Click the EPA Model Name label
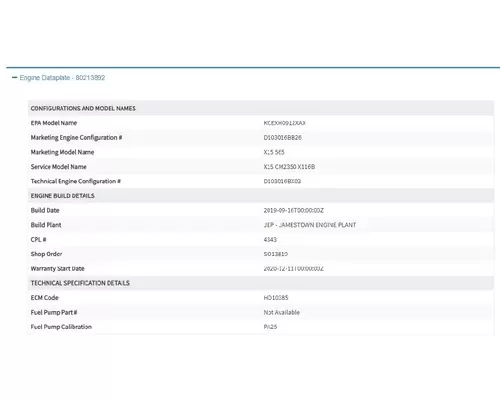 (x=54, y=123)
